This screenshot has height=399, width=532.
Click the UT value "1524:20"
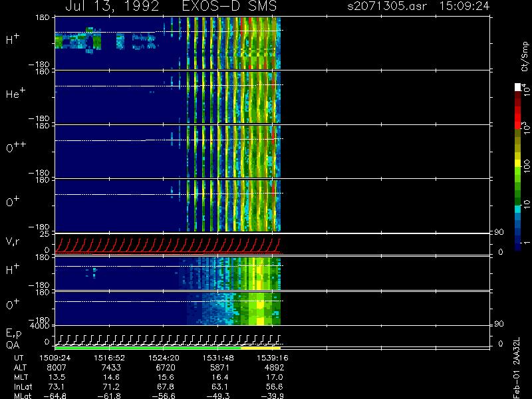[x=164, y=358]
